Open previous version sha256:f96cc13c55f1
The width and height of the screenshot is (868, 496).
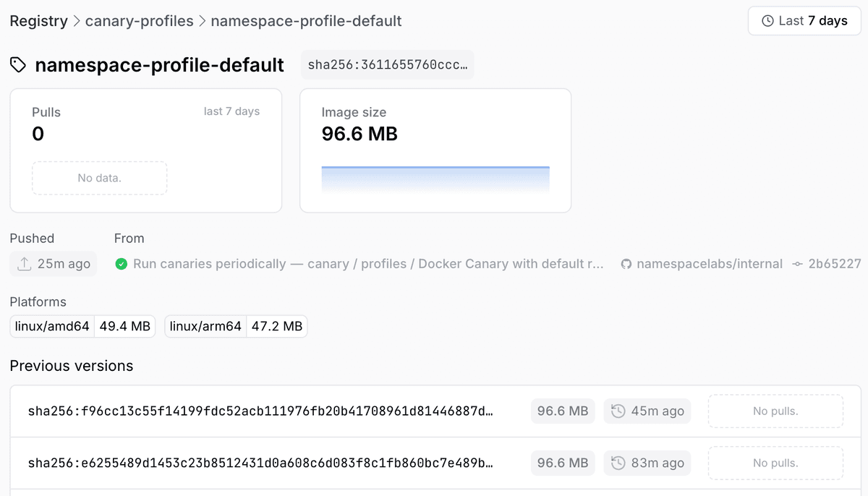pyautogui.click(x=260, y=411)
